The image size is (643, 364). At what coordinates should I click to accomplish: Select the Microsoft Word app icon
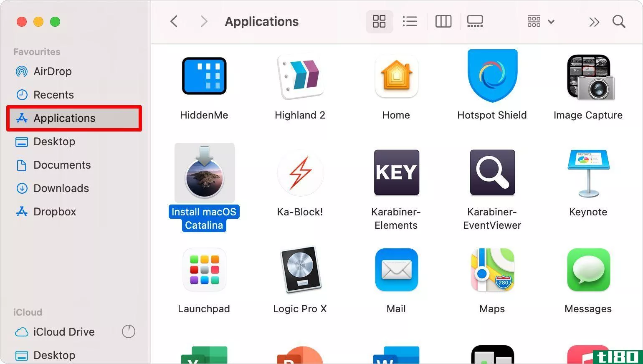click(396, 355)
